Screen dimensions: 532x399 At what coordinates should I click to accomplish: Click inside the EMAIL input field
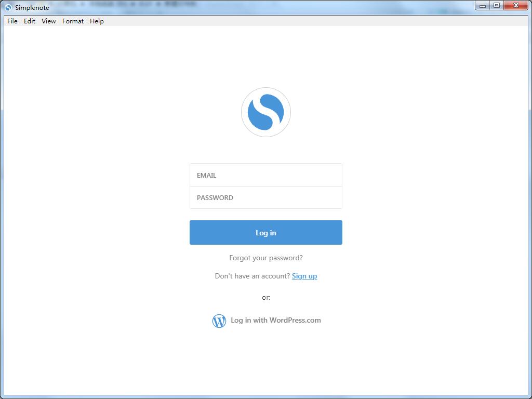click(x=265, y=175)
